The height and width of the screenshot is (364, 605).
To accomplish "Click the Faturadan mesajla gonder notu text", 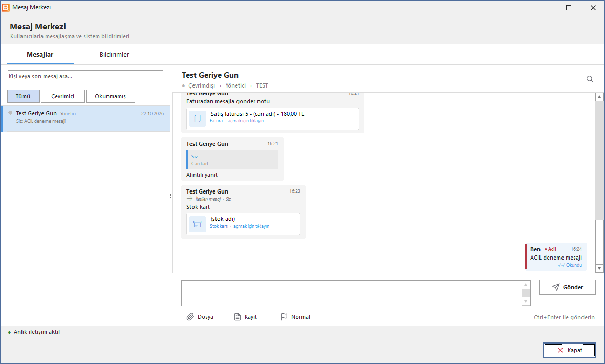I will [x=228, y=101].
